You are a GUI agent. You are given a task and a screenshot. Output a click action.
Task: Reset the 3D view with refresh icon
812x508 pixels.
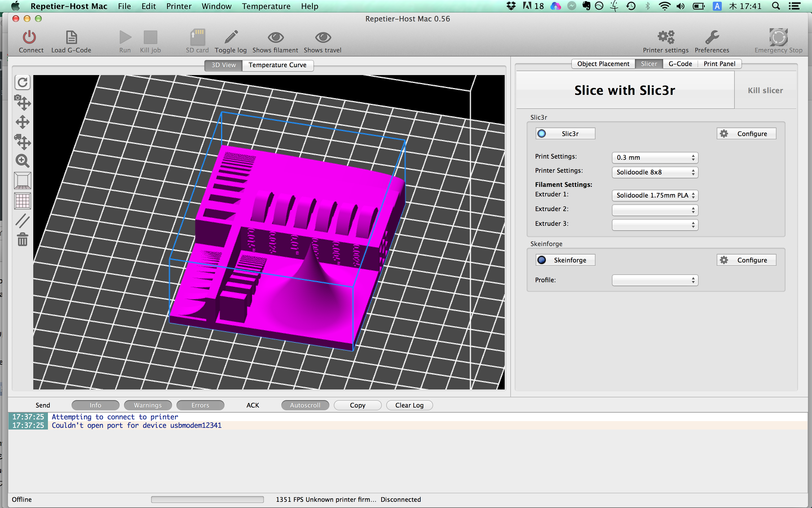tap(23, 82)
